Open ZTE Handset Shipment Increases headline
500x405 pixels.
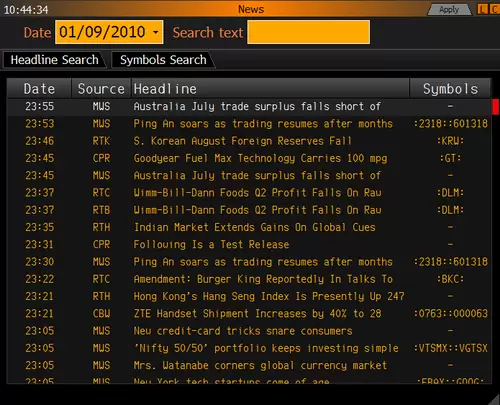pyautogui.click(x=257, y=314)
